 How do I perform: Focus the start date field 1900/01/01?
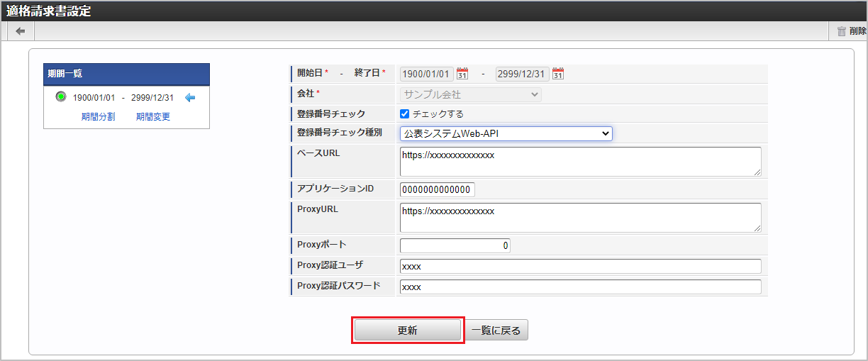pyautogui.click(x=427, y=74)
